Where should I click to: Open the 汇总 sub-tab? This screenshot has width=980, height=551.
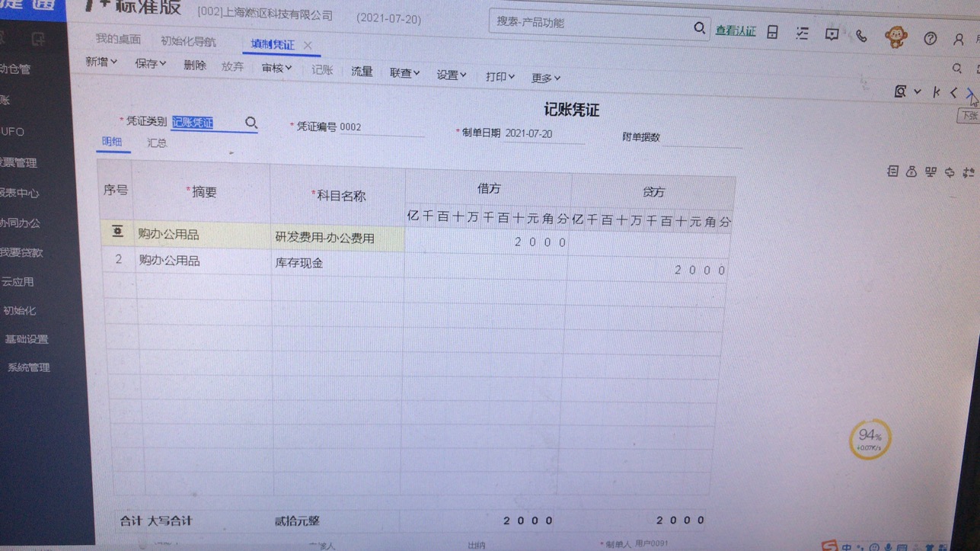point(157,143)
